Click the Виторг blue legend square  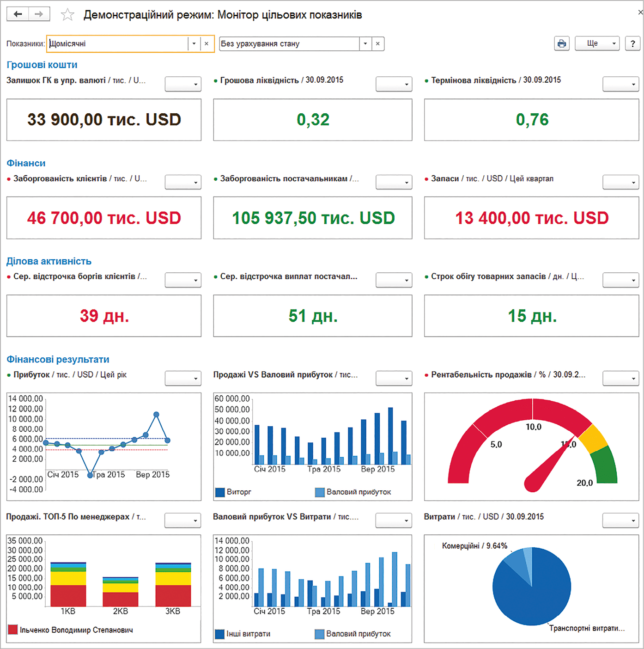(x=219, y=492)
